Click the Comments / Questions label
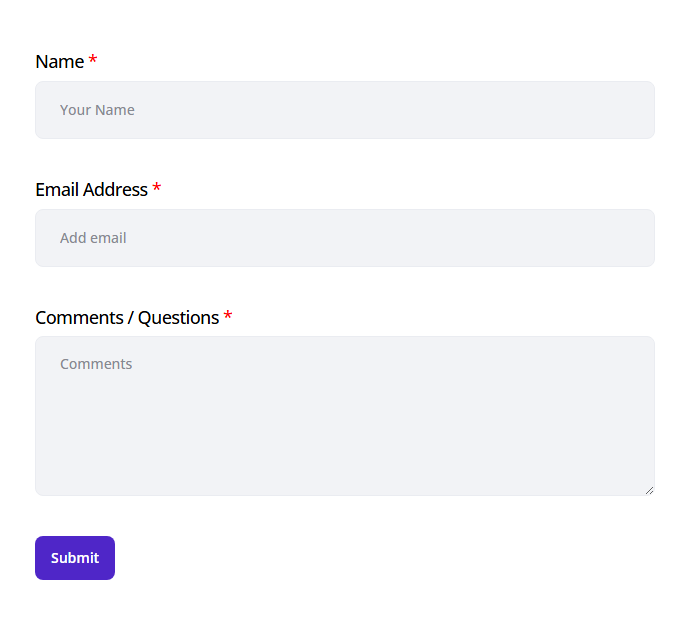The image size is (698, 619). [127, 318]
